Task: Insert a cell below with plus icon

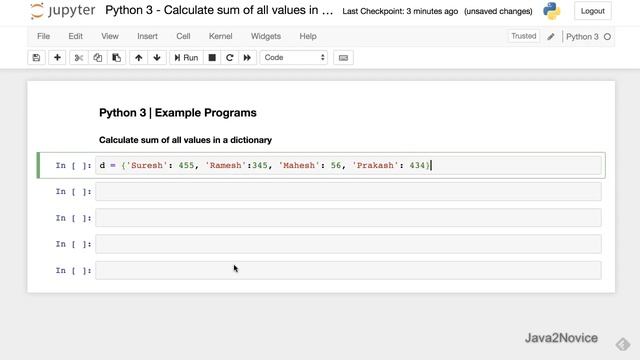Action: click(x=57, y=58)
